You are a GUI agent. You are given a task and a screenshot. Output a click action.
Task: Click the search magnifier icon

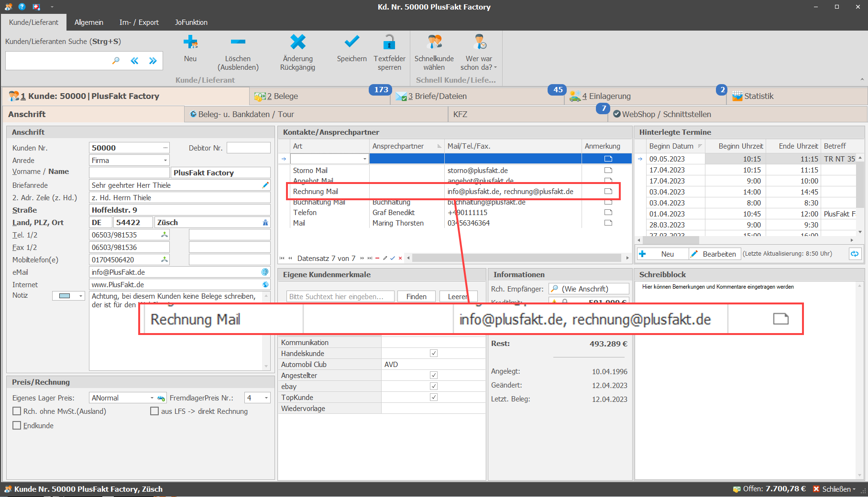click(116, 61)
